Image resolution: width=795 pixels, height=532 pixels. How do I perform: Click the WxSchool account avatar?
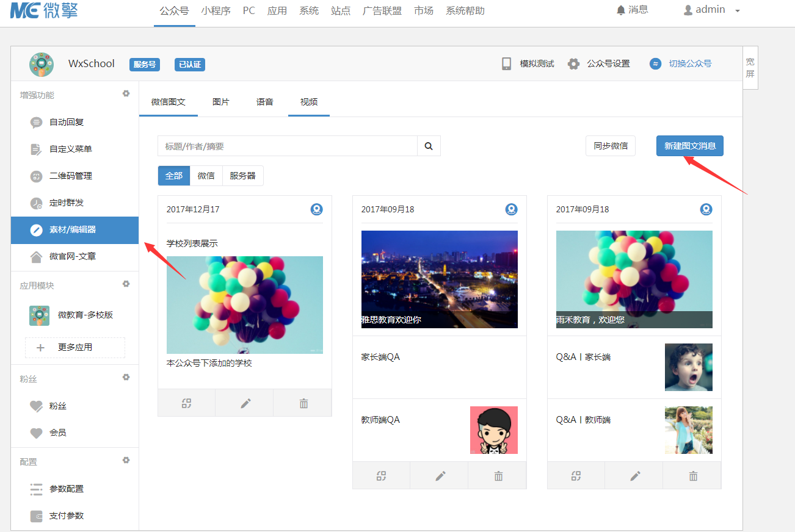click(x=42, y=64)
